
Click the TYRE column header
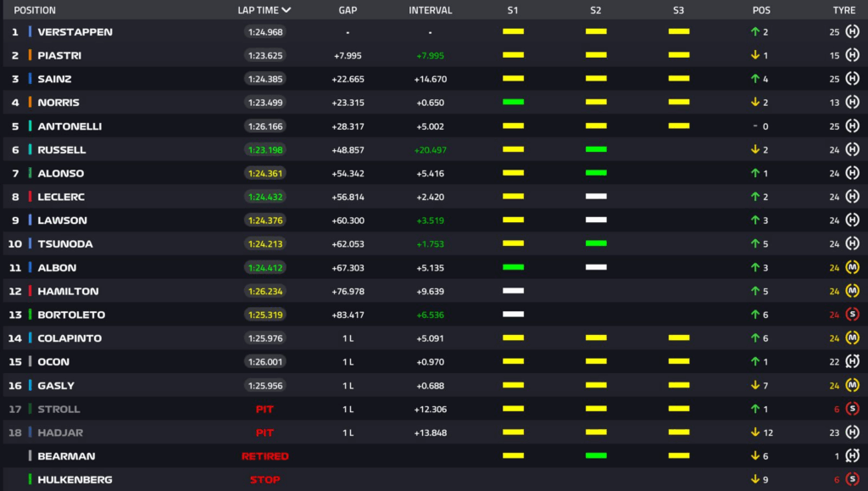point(843,10)
